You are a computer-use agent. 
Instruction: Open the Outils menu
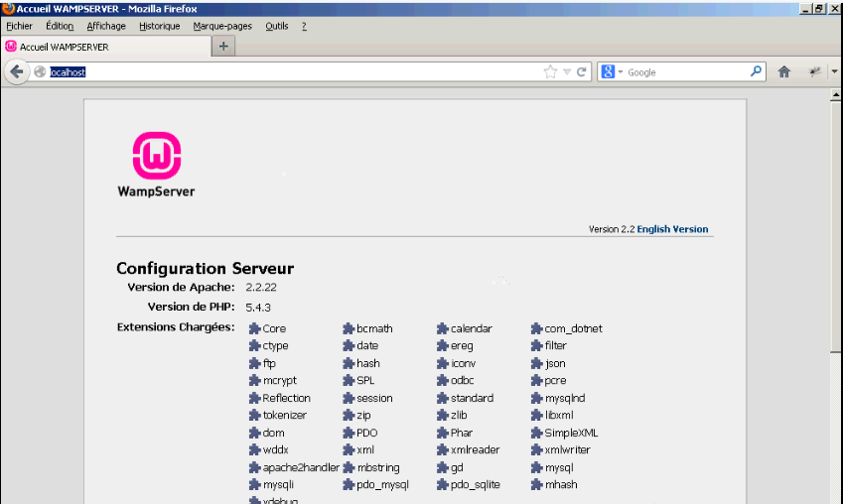[277, 26]
